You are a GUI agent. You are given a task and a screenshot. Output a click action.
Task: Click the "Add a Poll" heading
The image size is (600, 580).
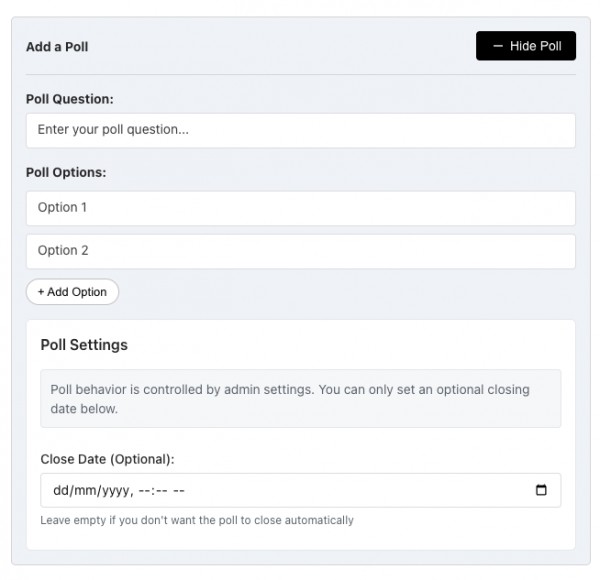pyautogui.click(x=57, y=46)
